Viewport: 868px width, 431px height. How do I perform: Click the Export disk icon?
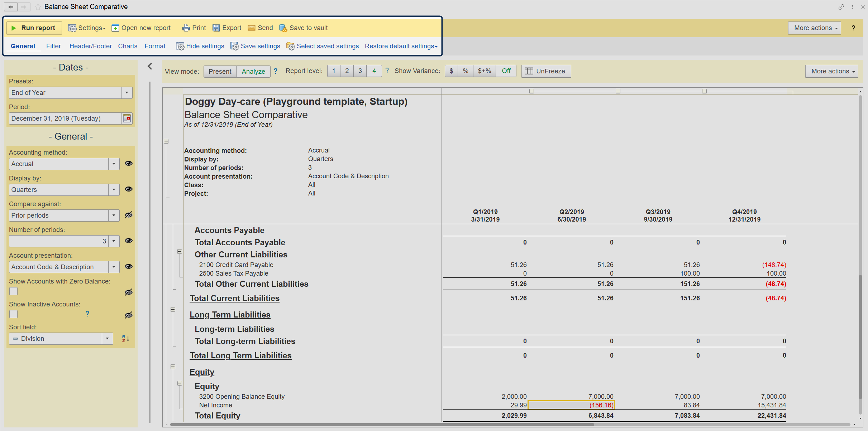[x=216, y=28]
